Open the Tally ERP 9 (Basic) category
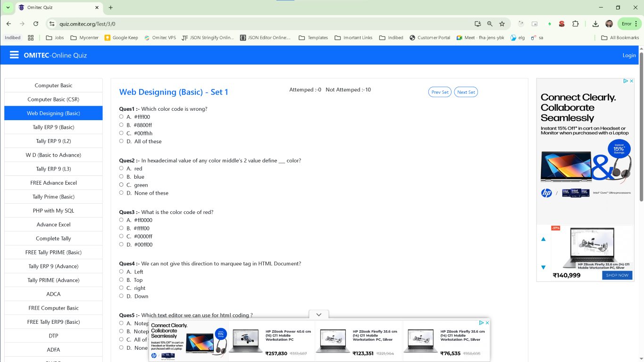 click(x=53, y=127)
